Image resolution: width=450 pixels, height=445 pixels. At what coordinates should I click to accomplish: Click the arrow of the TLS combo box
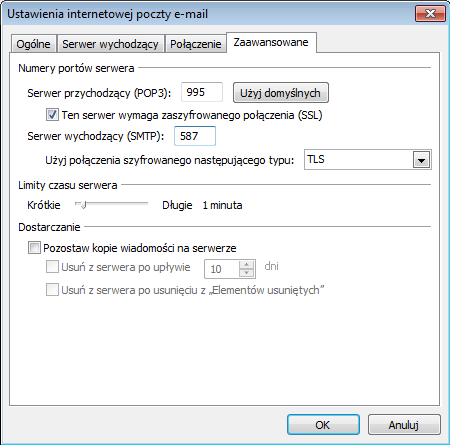[x=422, y=160]
